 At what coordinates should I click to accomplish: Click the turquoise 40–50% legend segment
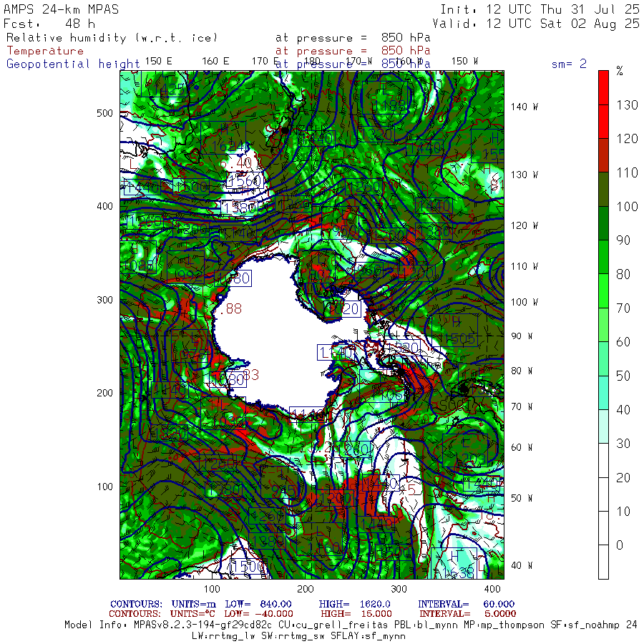[603, 392]
